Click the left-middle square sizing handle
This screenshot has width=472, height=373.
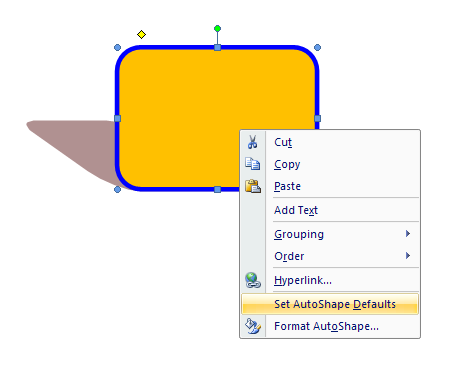(117, 118)
